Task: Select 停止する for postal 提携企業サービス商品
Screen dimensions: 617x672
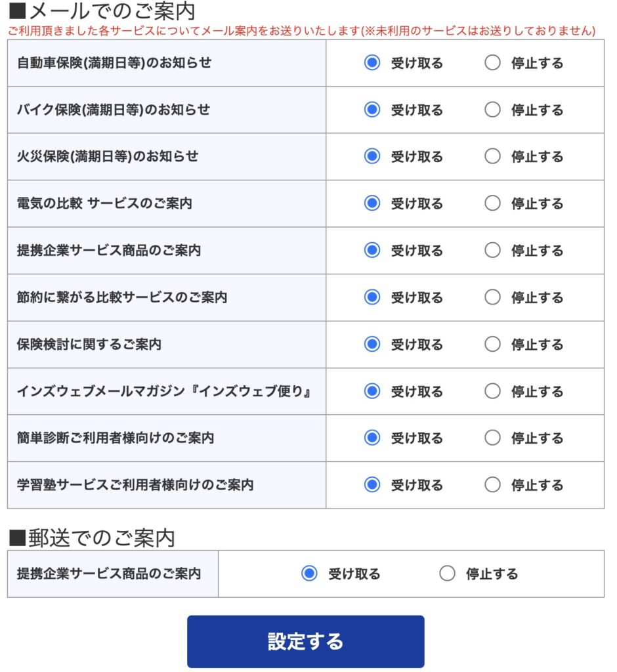Action: point(447,574)
